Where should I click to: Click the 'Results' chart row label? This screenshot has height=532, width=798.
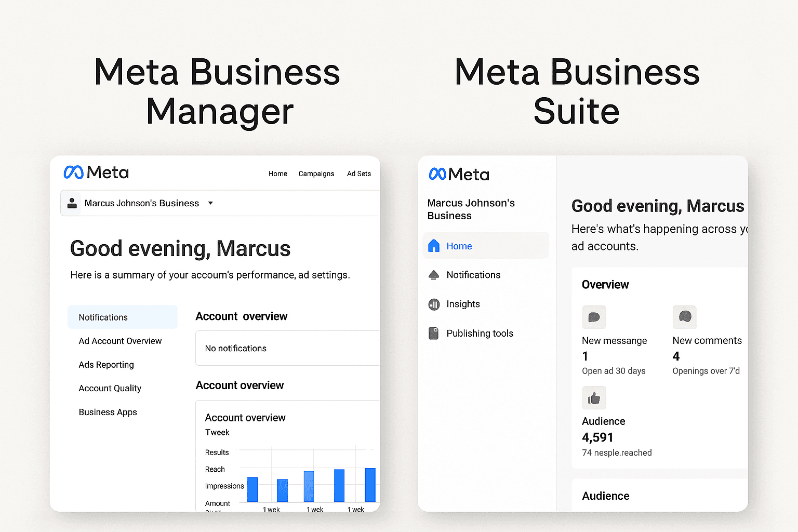click(x=217, y=453)
